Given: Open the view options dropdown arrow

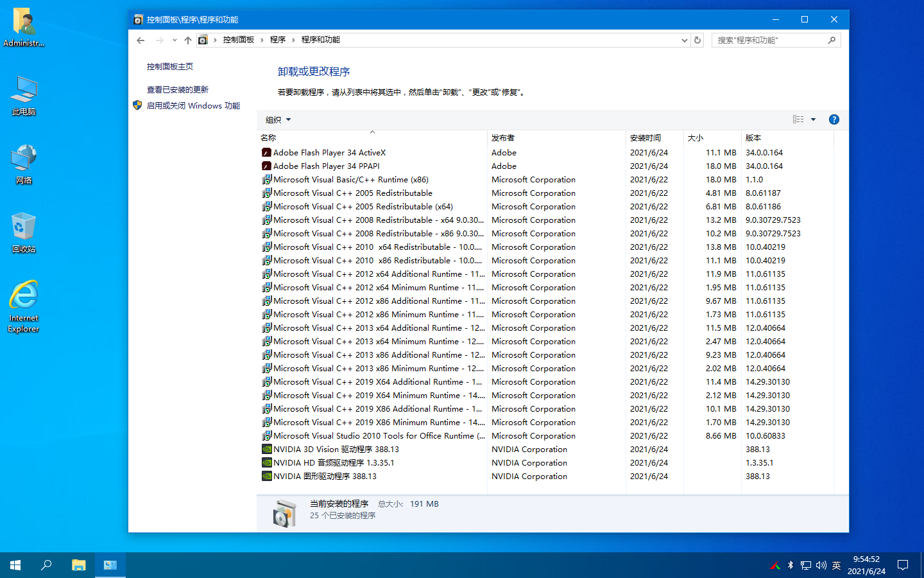Looking at the screenshot, I should [813, 119].
